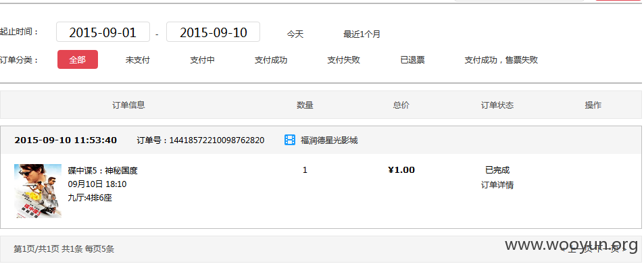Show 已退票 orders
Screen dimensions: 644x264
click(x=412, y=60)
